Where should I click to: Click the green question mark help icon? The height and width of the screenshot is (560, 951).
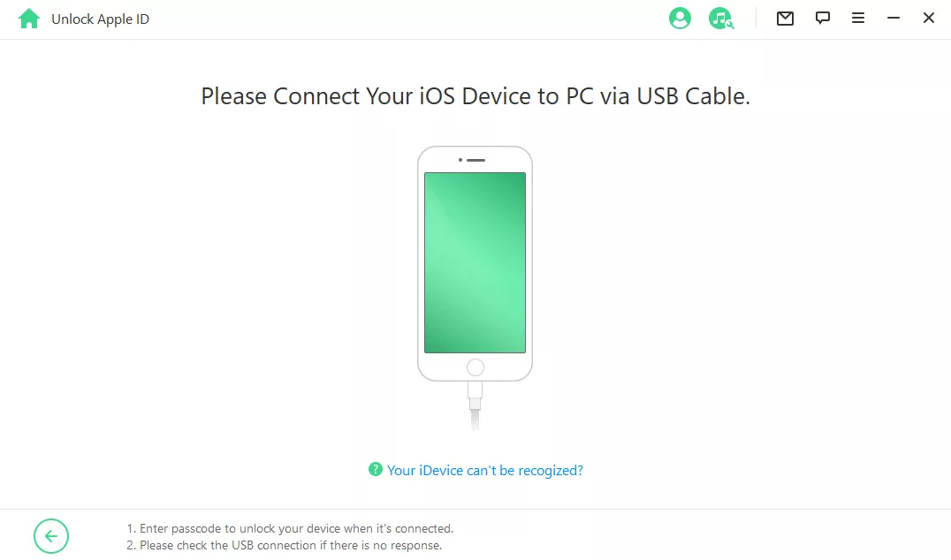pyautogui.click(x=376, y=469)
